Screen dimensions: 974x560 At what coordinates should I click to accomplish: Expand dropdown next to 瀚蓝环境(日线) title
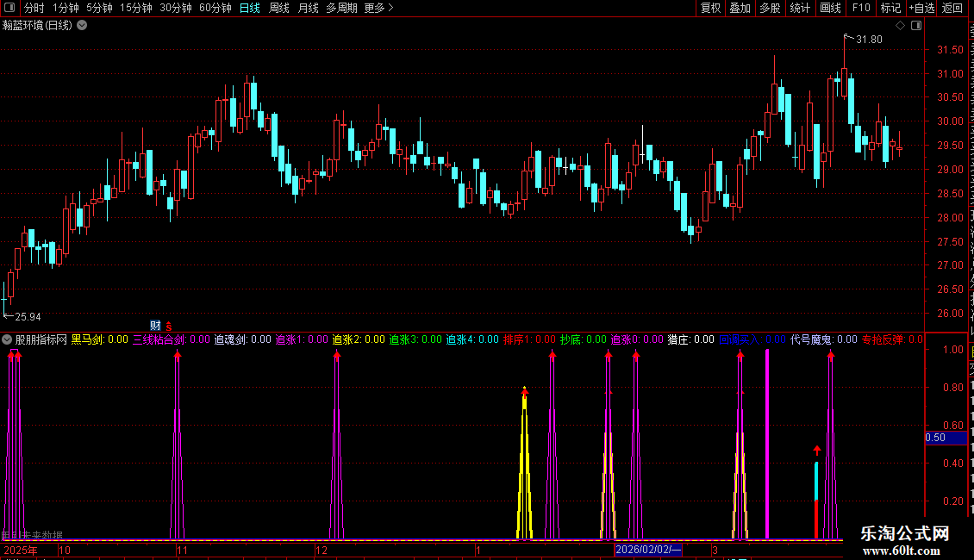(x=82, y=26)
